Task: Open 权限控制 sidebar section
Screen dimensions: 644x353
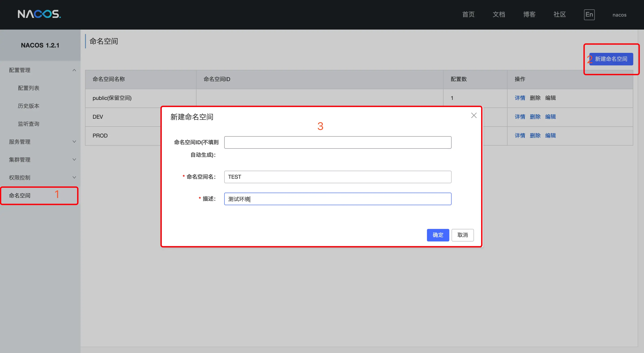Action: [19, 177]
